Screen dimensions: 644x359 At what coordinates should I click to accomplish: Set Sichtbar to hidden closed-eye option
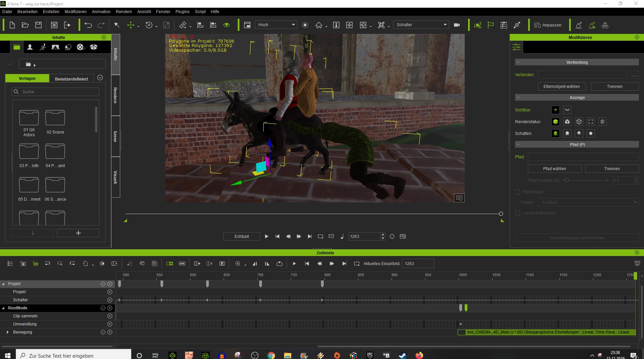pos(567,110)
